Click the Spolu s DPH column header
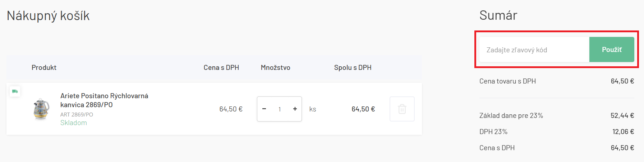The image size is (644, 162). coord(353,67)
